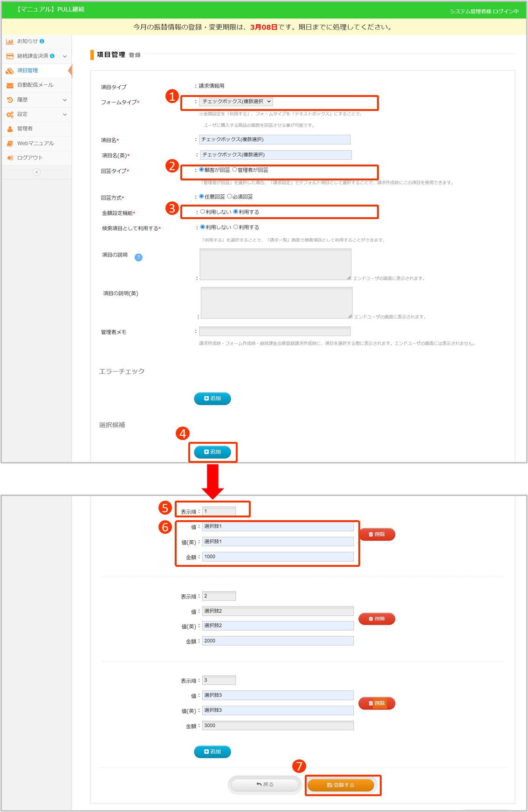Screen dimensions: 528x812
Task: Click the 管理者メモ text field
Action: point(274,331)
